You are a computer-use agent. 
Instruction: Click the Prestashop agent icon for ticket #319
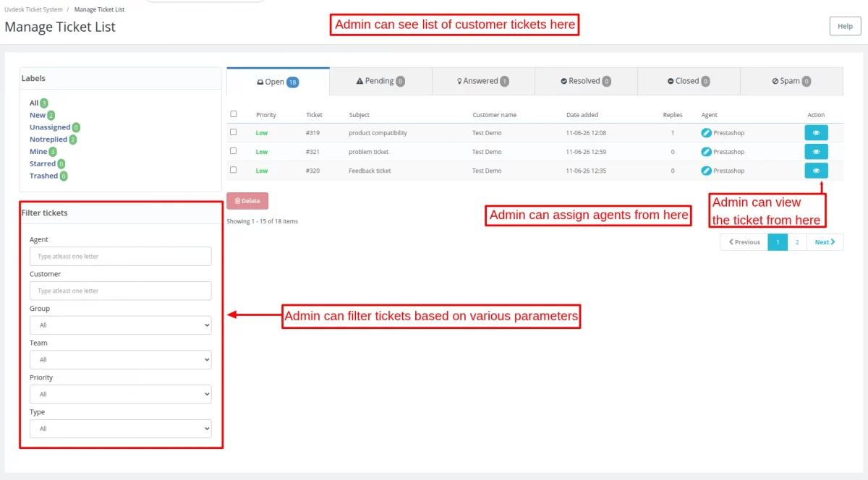(707, 133)
